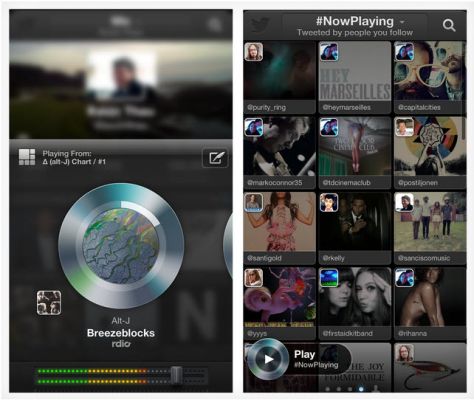Tap user avatar on @markoconnor35 tile
This screenshot has height=400, width=474.
pyautogui.click(x=254, y=127)
